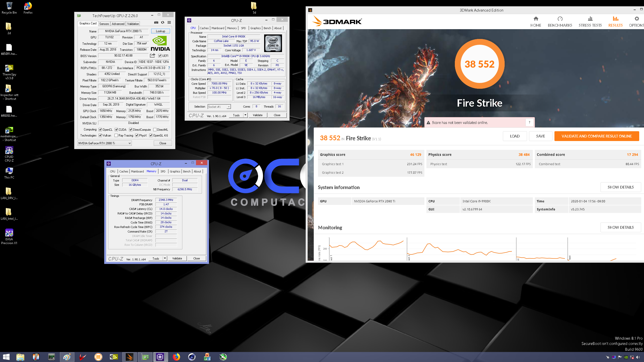Click the Windows Start button

coord(6,357)
